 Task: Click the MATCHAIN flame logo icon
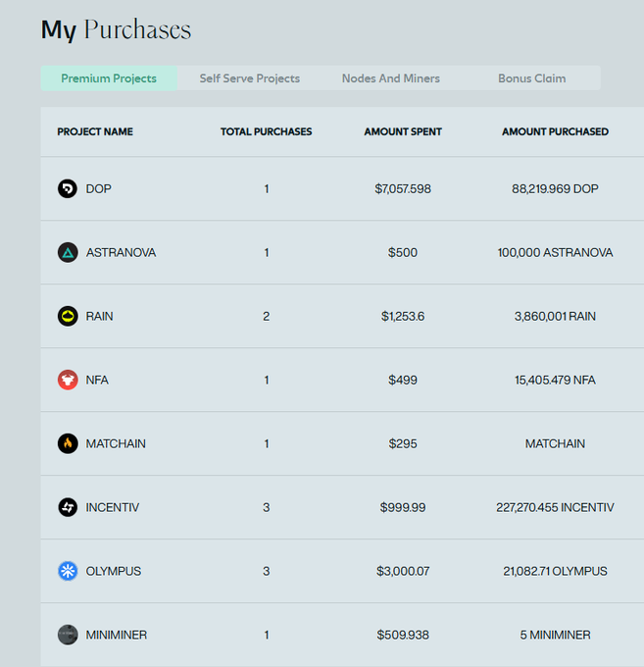[x=68, y=443]
